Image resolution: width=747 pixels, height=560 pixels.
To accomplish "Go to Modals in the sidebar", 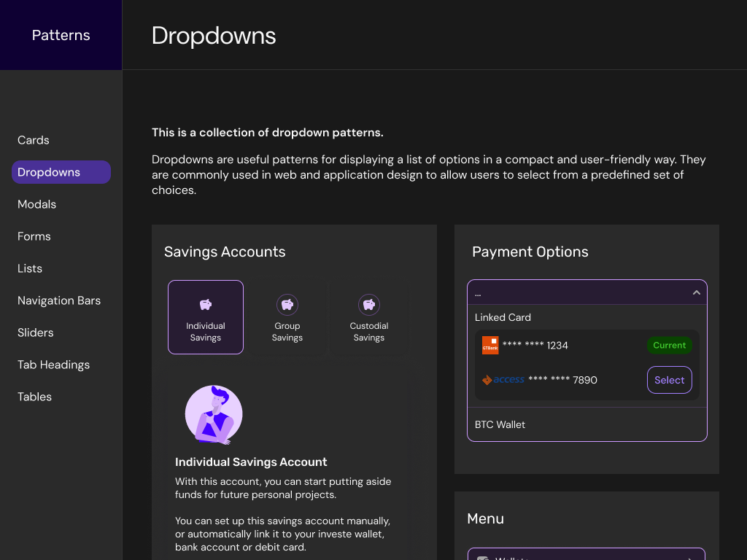I will coord(36,204).
